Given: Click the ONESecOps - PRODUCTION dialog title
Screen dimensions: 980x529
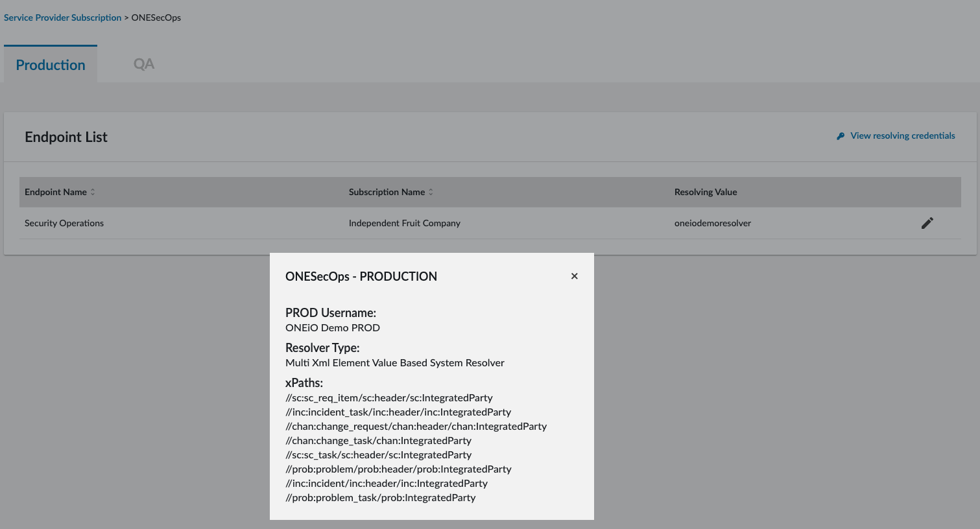Looking at the screenshot, I should coord(361,276).
